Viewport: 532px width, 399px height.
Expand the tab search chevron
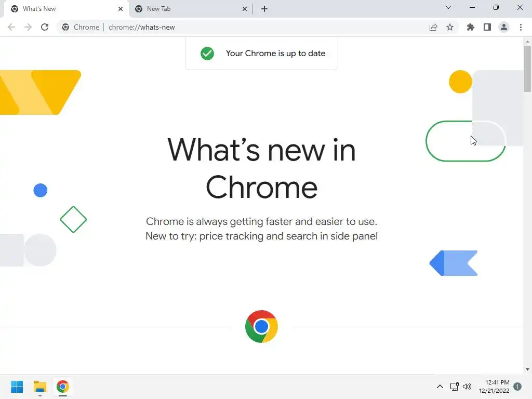tap(448, 7)
